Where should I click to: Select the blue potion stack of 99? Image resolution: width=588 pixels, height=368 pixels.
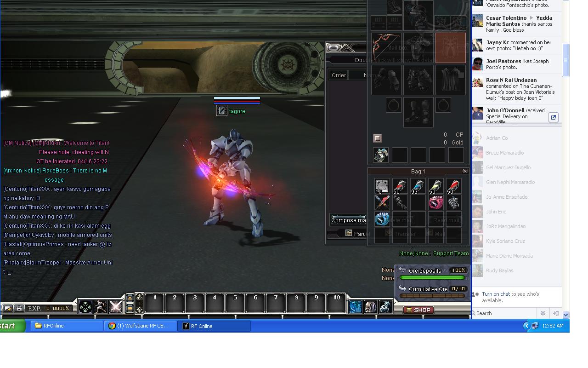coord(418,186)
